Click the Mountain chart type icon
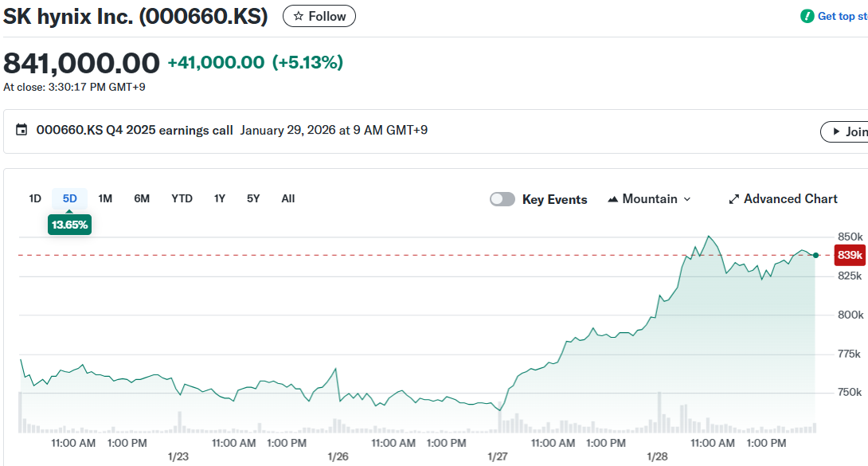868x466 pixels. (613, 199)
